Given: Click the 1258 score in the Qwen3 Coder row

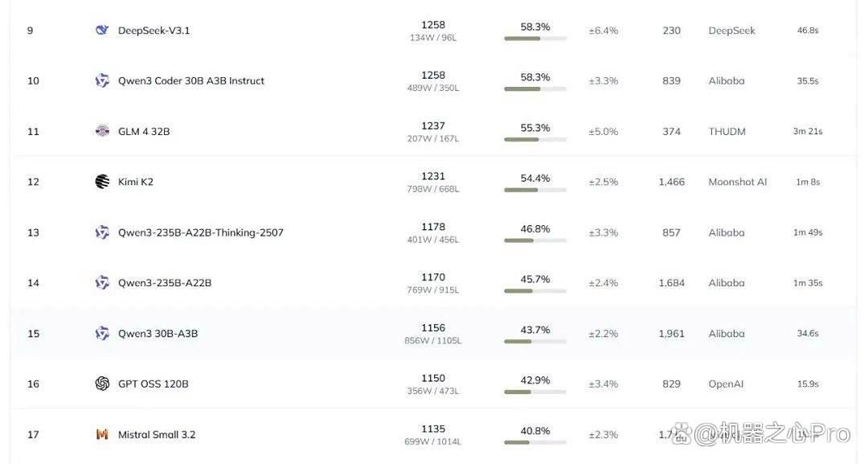Looking at the screenshot, I should tap(433, 76).
